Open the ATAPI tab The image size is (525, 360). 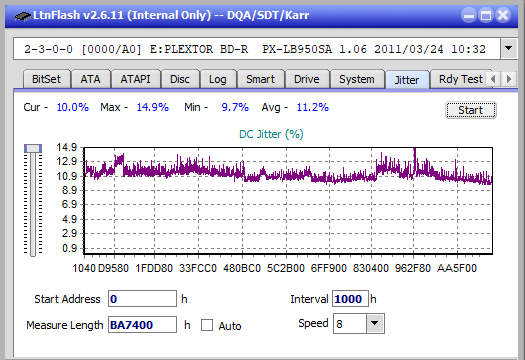(136, 79)
